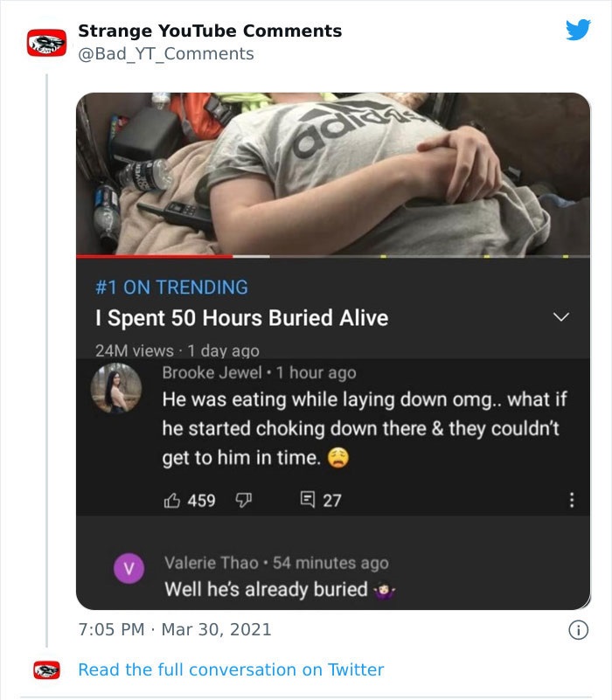This screenshot has height=700, width=612.
Task: Click video title I Spent 50 Hours Buried Alive
Action: pos(241,317)
